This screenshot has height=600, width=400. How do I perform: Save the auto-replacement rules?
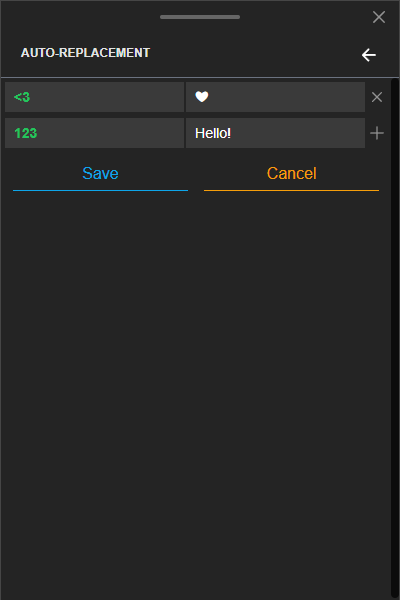[100, 174]
